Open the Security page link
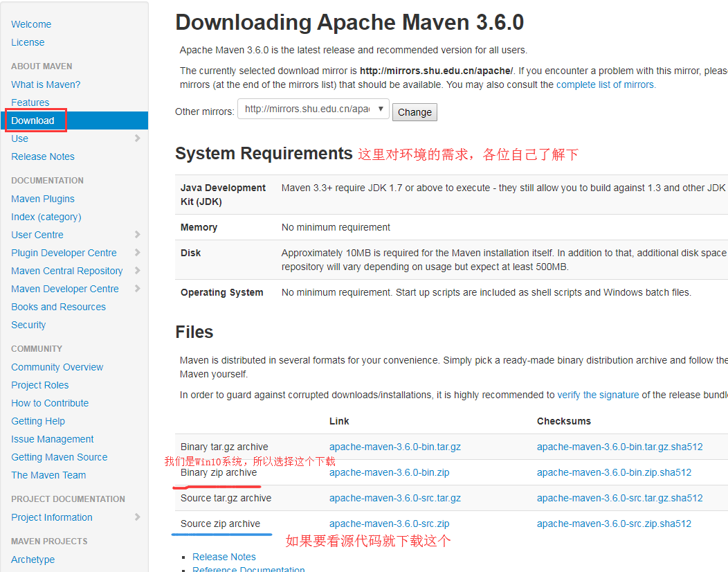The width and height of the screenshot is (728, 572). click(28, 325)
